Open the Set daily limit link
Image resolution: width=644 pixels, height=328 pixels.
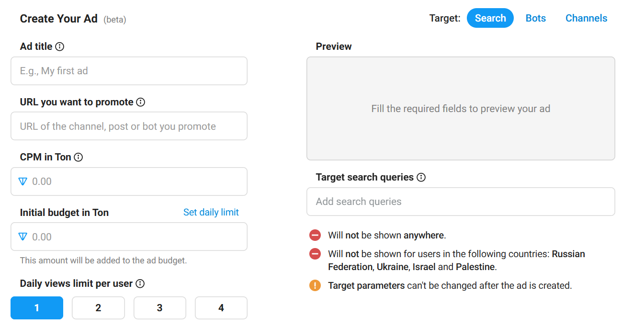coord(211,212)
